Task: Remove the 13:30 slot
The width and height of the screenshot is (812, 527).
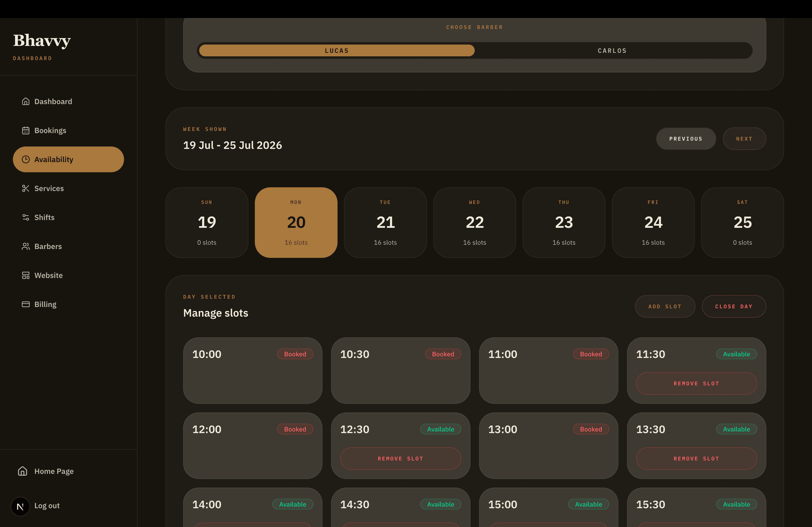Action: (696, 459)
